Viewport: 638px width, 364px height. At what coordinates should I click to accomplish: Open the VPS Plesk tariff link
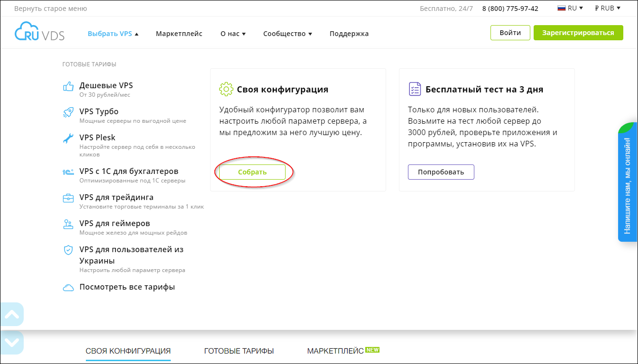(98, 138)
